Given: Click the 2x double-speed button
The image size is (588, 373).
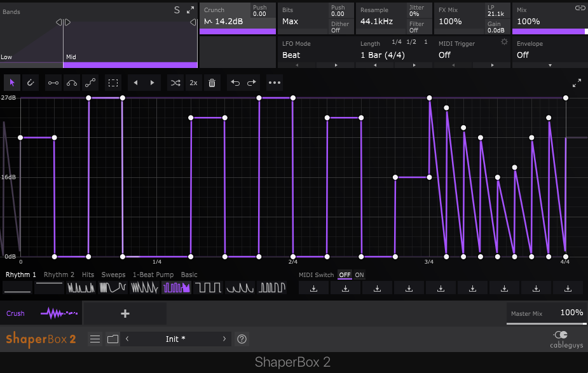Looking at the screenshot, I should [x=193, y=83].
